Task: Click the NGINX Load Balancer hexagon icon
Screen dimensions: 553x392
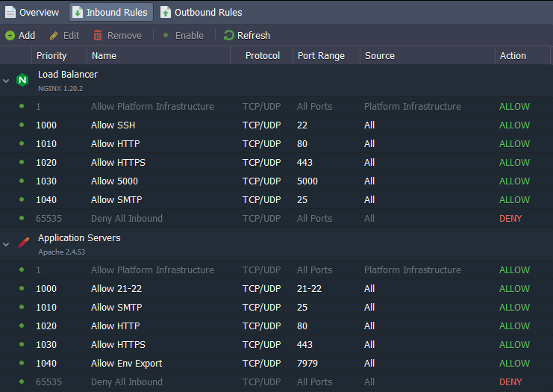Action: point(22,80)
